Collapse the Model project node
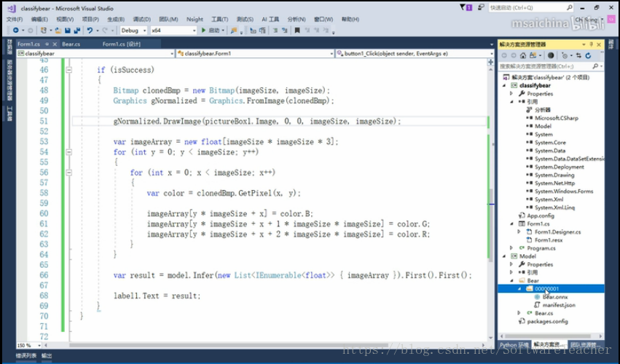 (x=504, y=256)
